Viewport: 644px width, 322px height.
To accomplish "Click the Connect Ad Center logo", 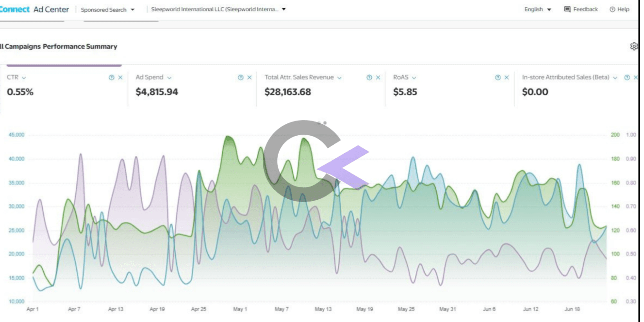I will click(x=34, y=9).
